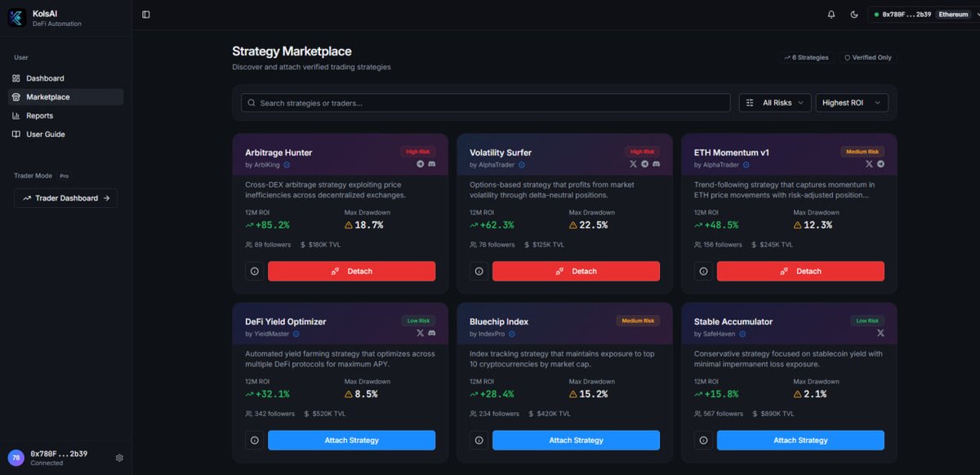Show info for Bluechip Index
Screen dimensions: 980x475
(479, 440)
